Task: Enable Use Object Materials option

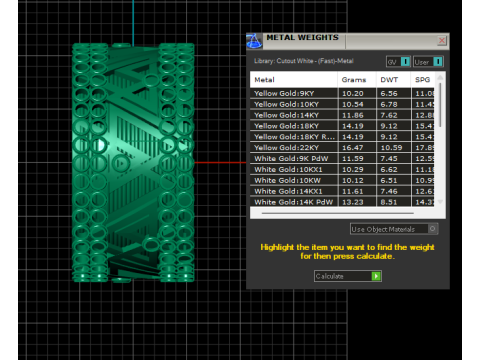Action: [x=394, y=229]
